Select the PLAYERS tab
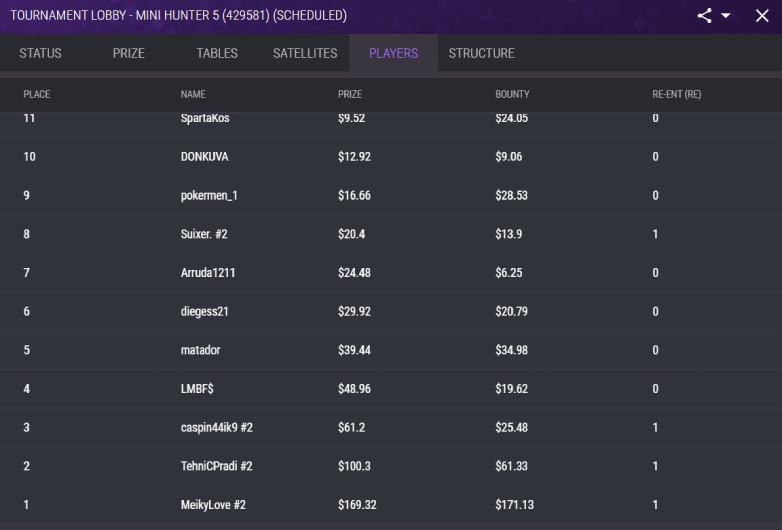This screenshot has height=530, width=782. pos(393,53)
